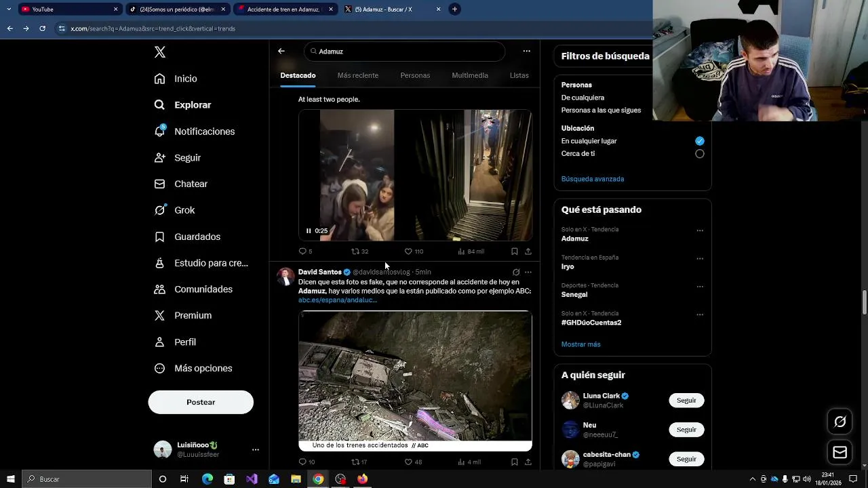868x488 pixels.
Task: Open David Santos avatar
Action: [x=285, y=277]
